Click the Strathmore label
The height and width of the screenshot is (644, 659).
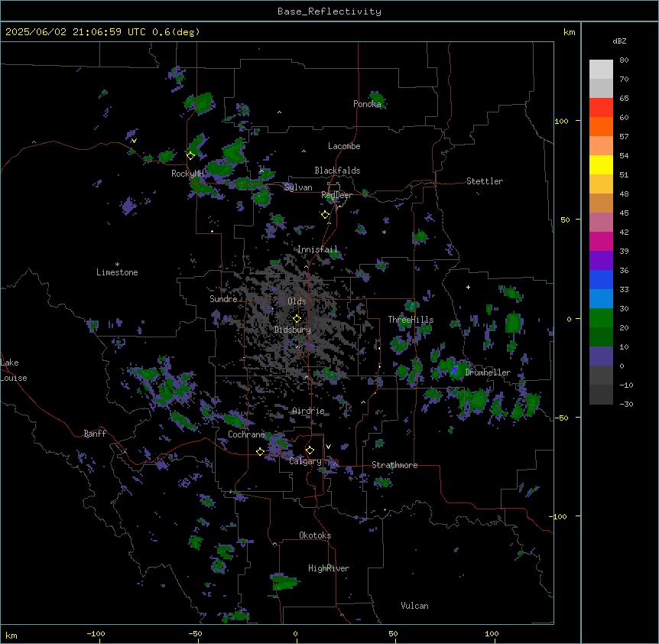click(x=394, y=465)
